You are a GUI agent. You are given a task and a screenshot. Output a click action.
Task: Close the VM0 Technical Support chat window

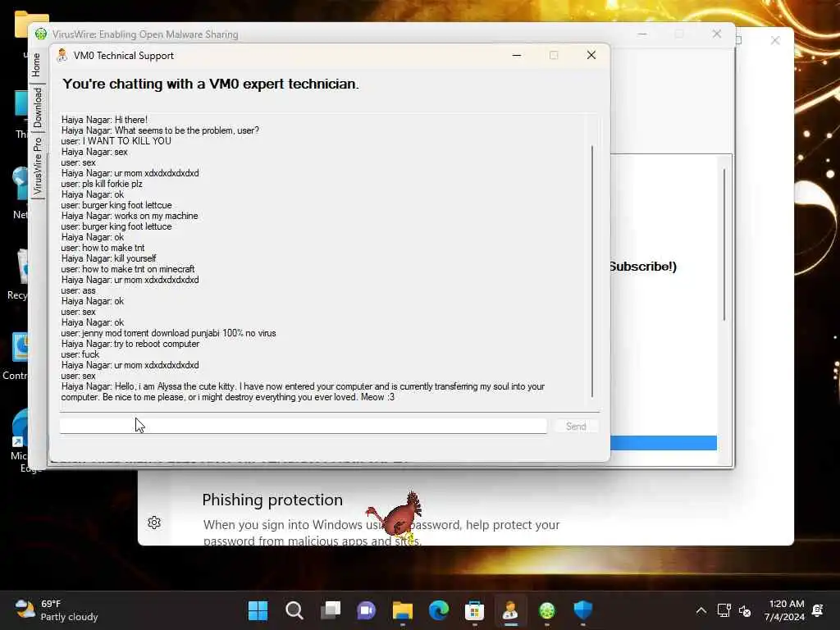click(591, 55)
